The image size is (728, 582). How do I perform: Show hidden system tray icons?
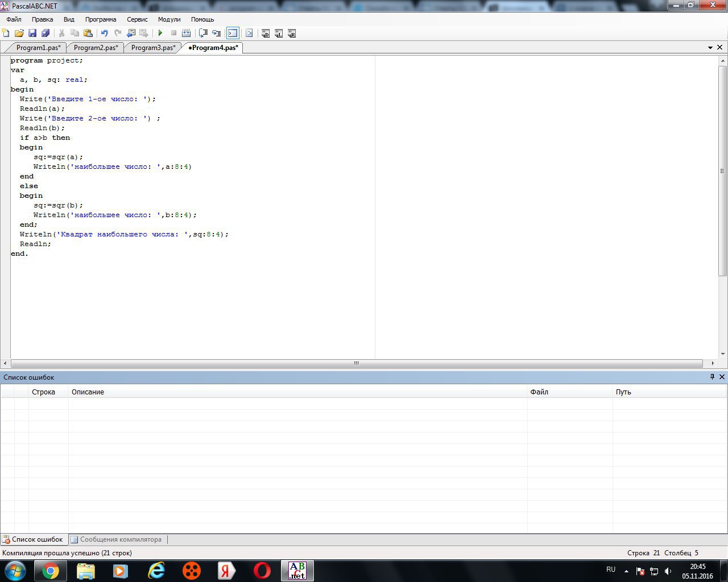click(x=626, y=571)
